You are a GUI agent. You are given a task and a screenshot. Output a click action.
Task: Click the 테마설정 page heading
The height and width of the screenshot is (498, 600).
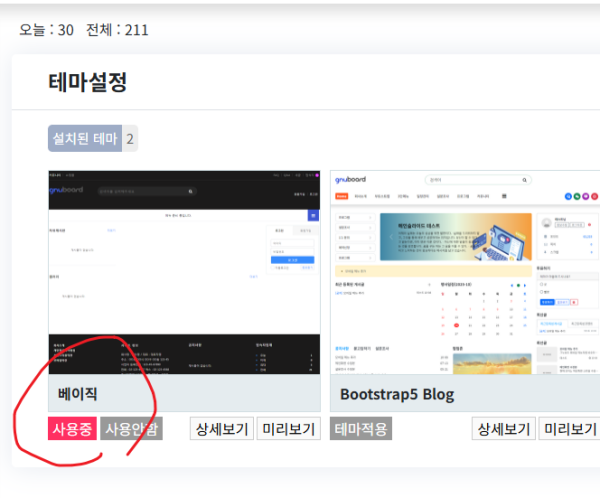[x=87, y=82]
